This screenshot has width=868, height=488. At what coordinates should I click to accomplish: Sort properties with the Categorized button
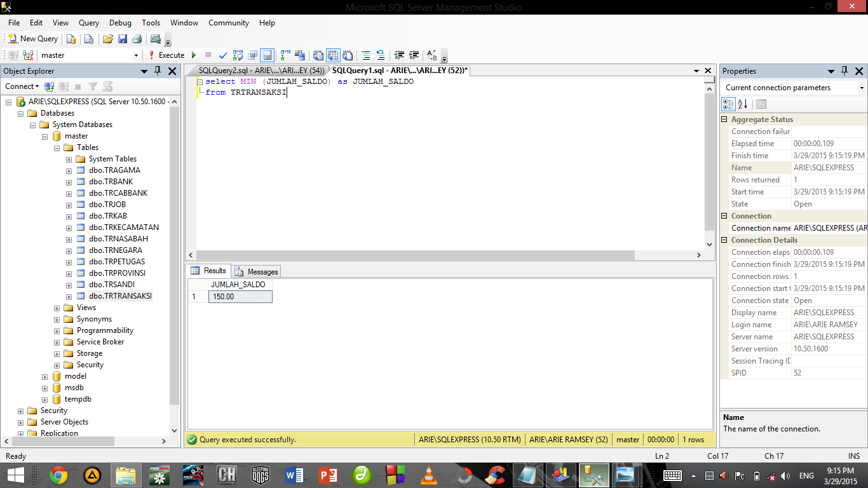[x=728, y=104]
